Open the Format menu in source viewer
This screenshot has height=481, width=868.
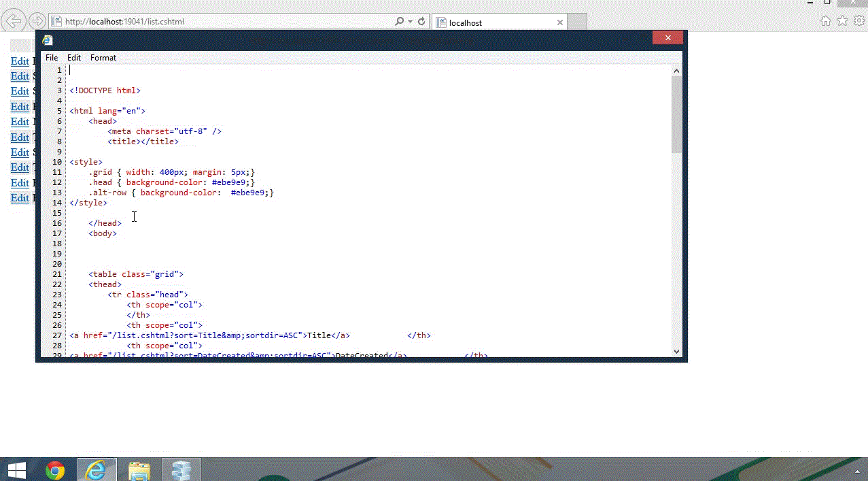[103, 58]
